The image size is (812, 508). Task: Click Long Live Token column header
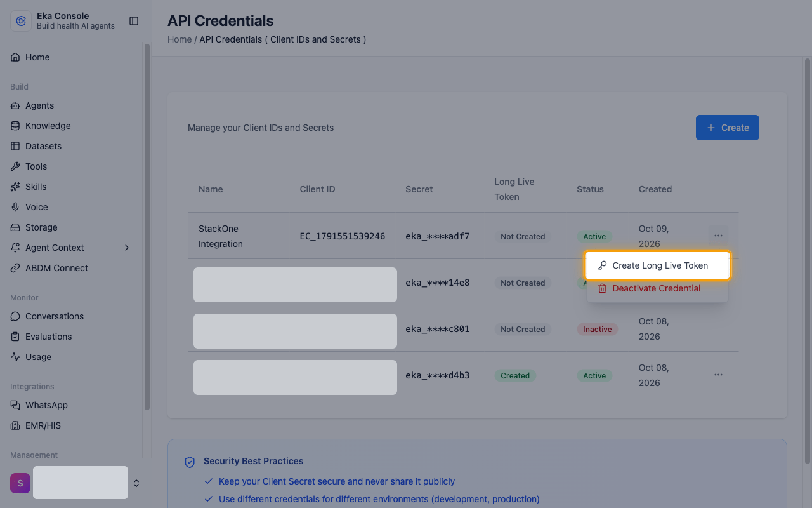point(514,189)
